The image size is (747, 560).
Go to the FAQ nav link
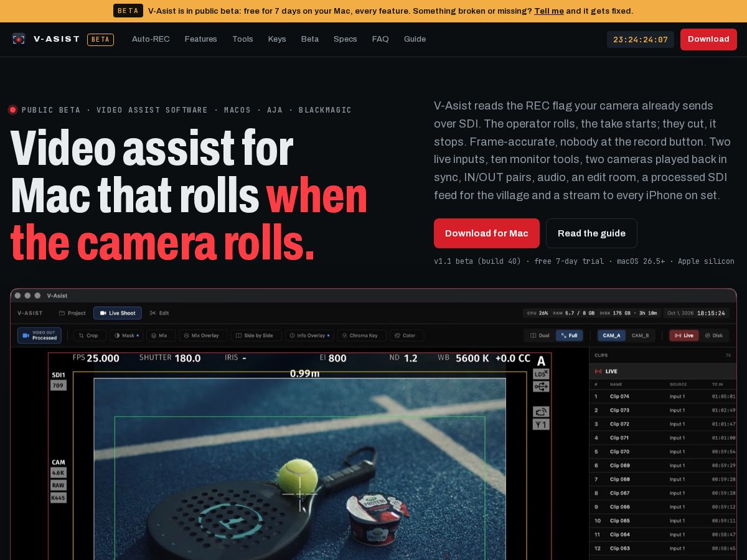(x=380, y=39)
